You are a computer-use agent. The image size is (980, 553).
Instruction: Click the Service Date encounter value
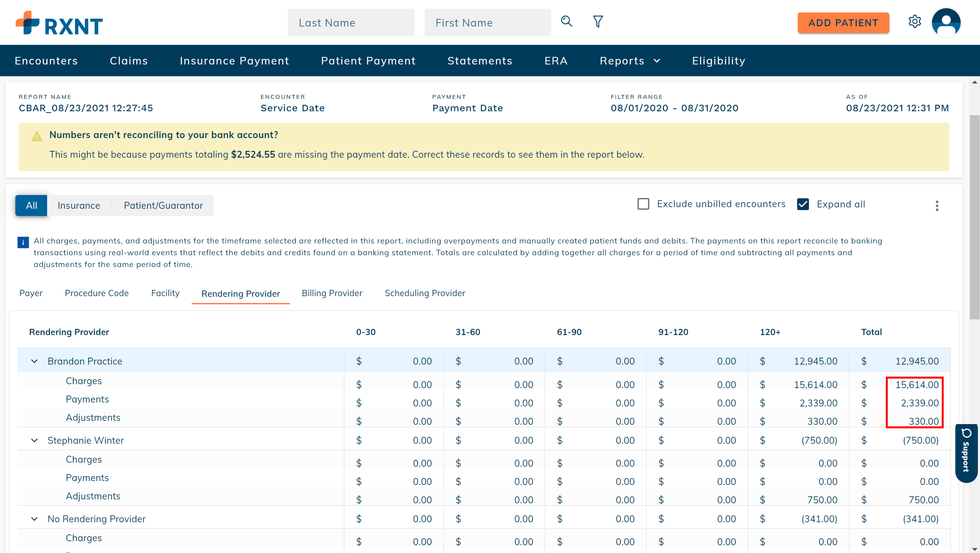click(x=292, y=108)
